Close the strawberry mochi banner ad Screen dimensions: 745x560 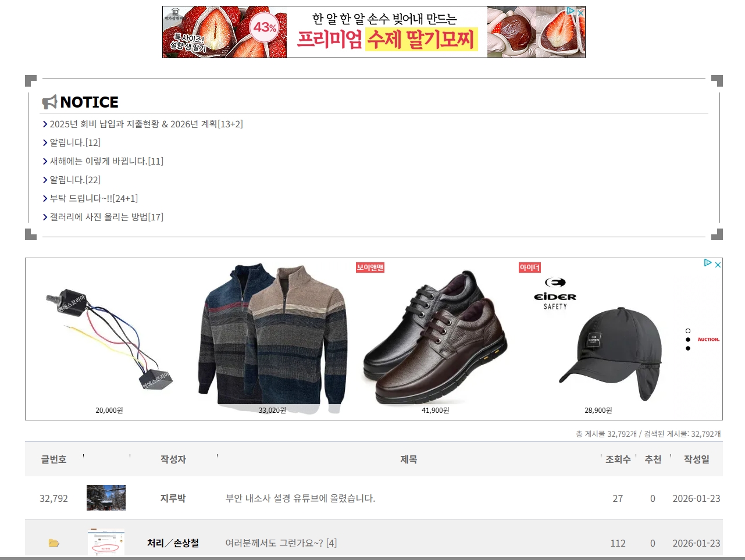pos(580,12)
